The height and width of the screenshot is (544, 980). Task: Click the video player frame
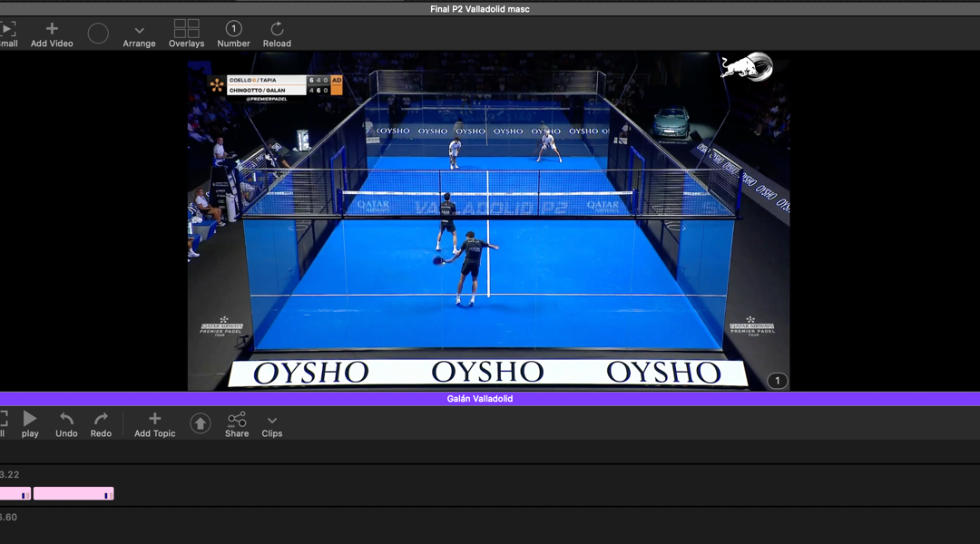coord(488,221)
